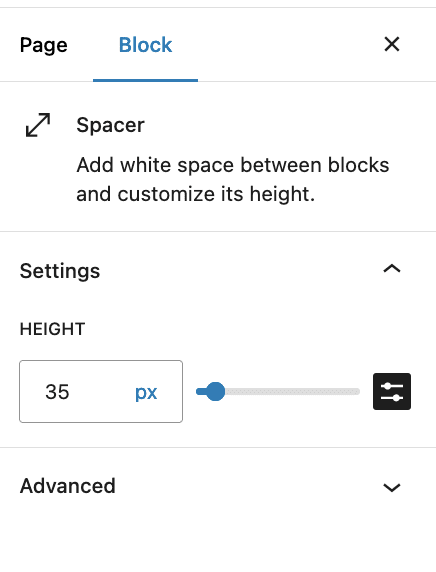Click the blue underline beneath Block tab
Viewport: 436px width, 572px height.
click(x=145, y=80)
